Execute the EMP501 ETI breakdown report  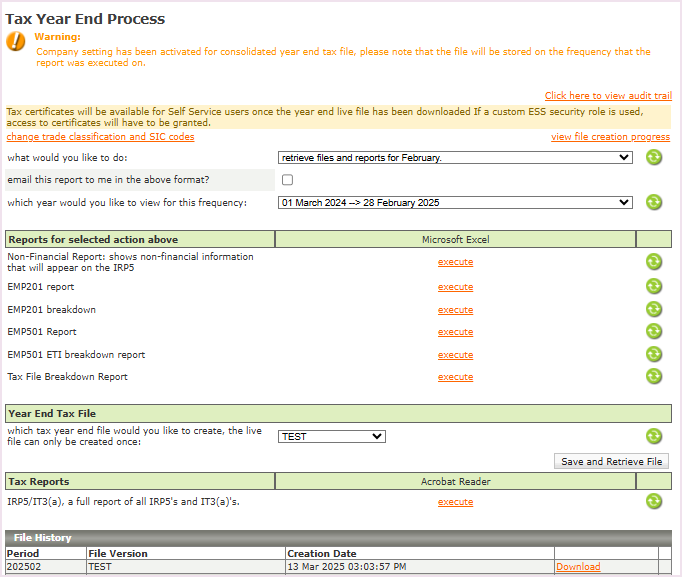pyautogui.click(x=455, y=355)
